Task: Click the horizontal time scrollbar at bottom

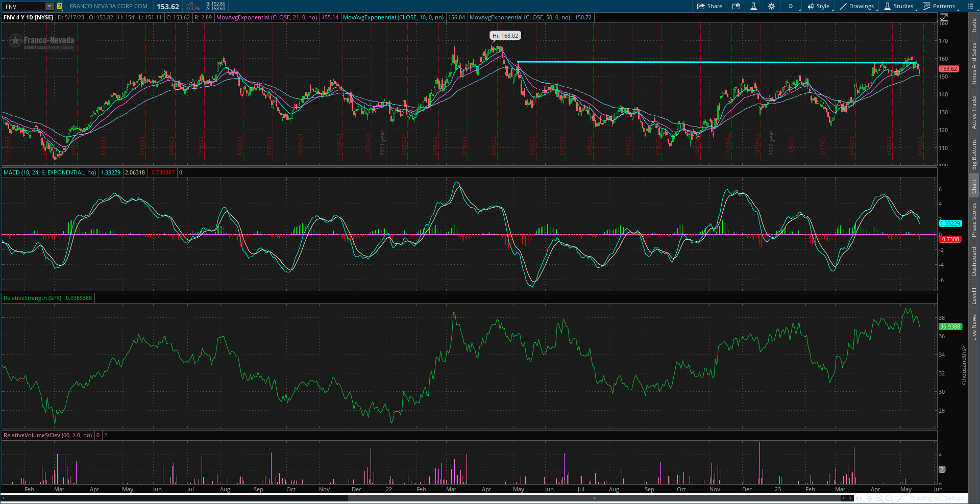Action: 595,498
